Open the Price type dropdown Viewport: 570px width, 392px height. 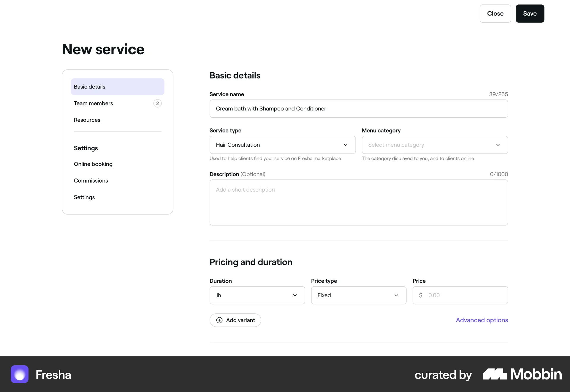tap(358, 295)
